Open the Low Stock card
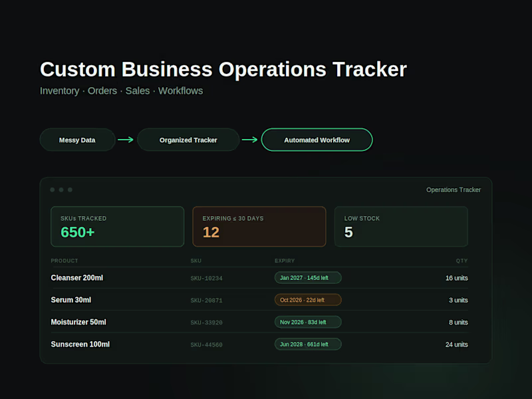The height and width of the screenshot is (399, 532). click(401, 227)
